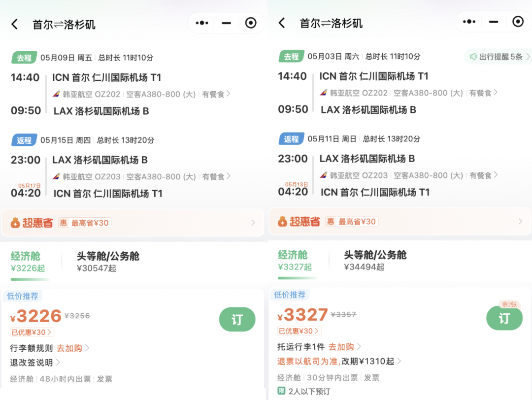Screen dimensions: 532x400
Task: Click 限 restriction icon beside 2人以下预订
Action: click(281, 391)
